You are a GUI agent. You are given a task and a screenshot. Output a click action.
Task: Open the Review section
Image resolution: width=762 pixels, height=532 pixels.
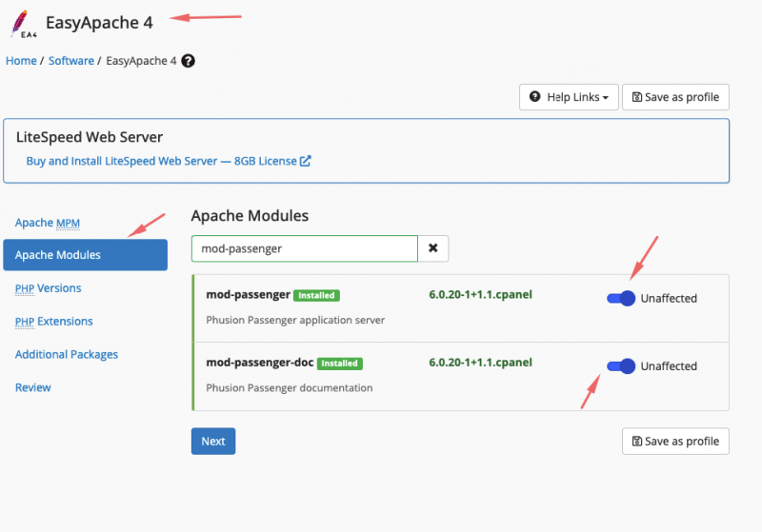click(x=32, y=387)
